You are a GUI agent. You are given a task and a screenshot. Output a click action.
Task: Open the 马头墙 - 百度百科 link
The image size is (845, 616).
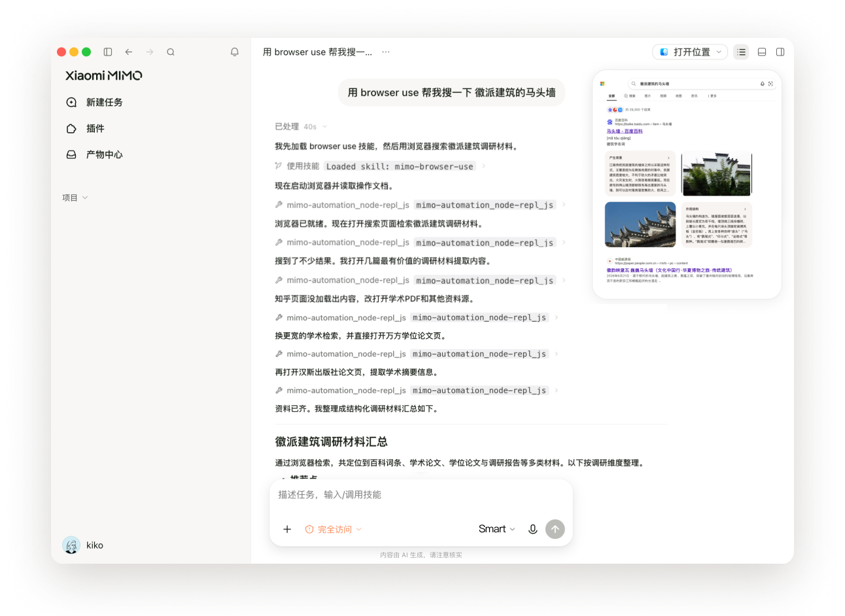(625, 131)
